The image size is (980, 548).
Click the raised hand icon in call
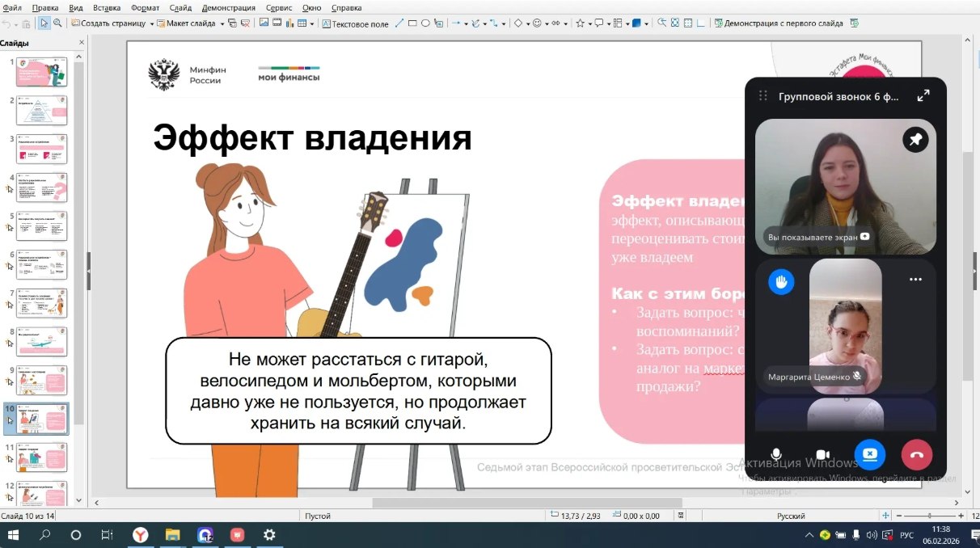(781, 281)
